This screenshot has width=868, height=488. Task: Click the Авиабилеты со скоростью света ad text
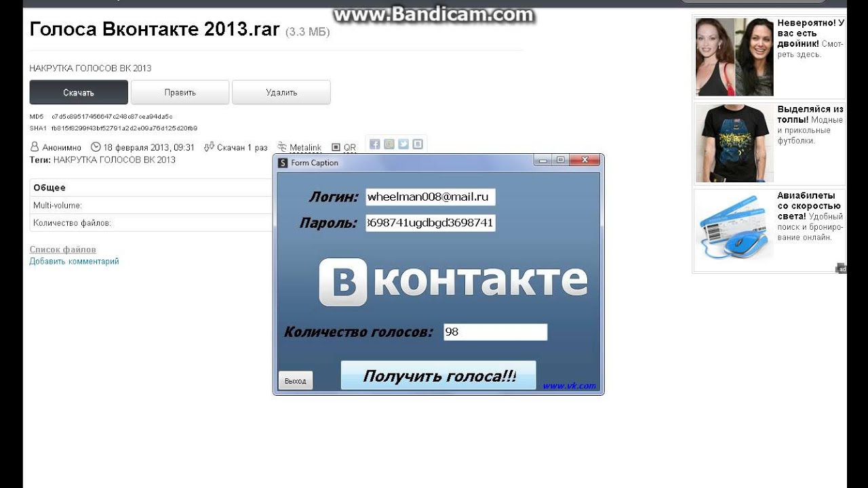point(810,216)
